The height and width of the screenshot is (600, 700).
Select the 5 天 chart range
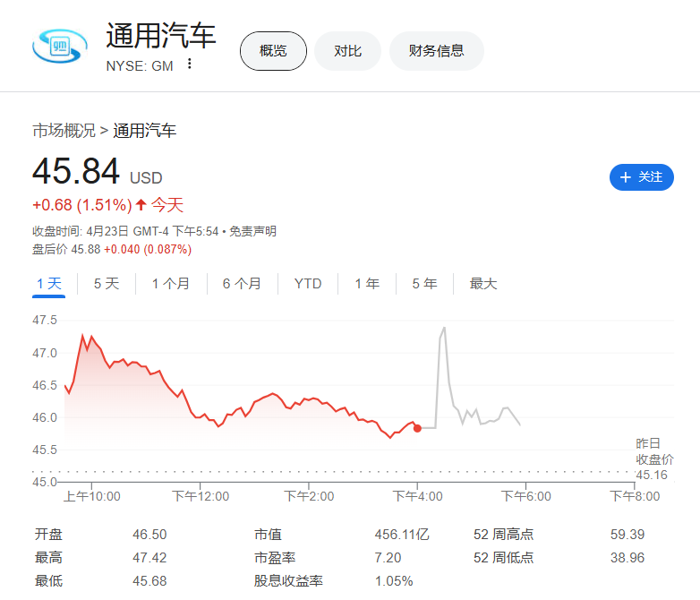pyautogui.click(x=107, y=284)
